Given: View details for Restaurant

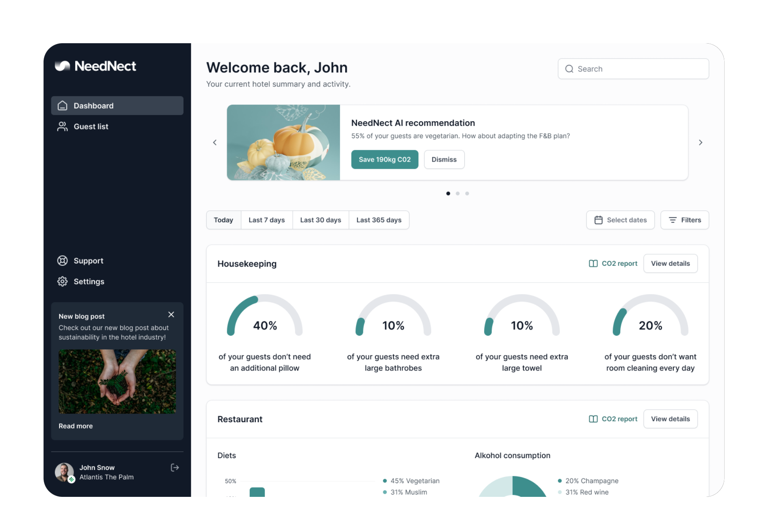Looking at the screenshot, I should click(x=670, y=419).
